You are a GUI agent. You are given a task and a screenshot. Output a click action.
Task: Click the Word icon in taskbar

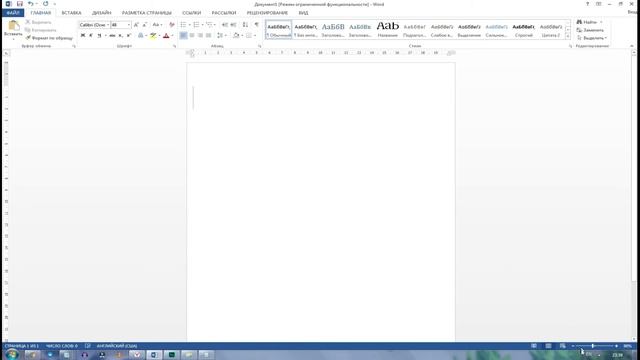coord(154,355)
